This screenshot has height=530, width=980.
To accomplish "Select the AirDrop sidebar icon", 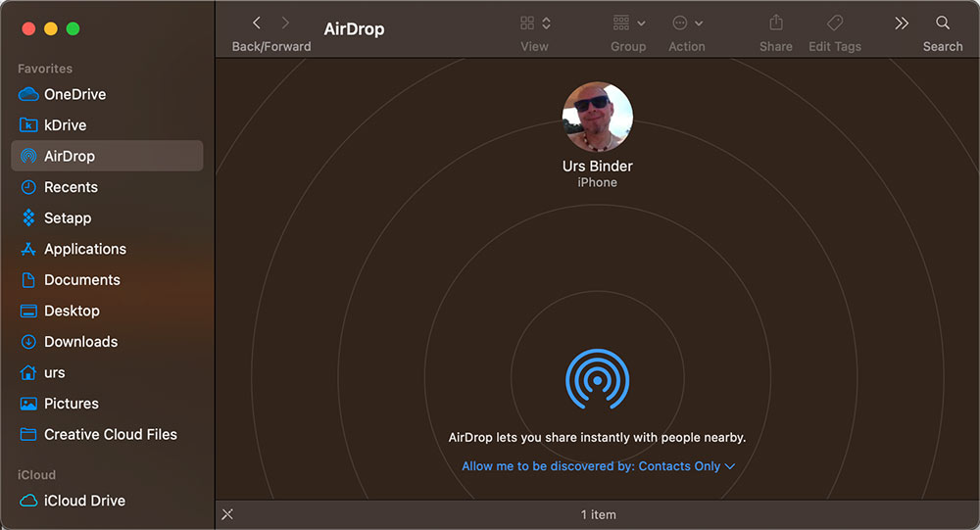I will pos(28,156).
